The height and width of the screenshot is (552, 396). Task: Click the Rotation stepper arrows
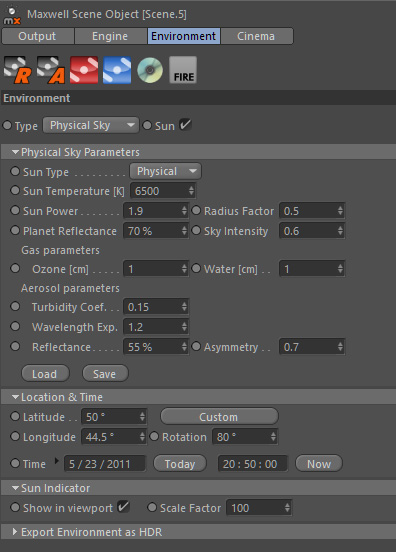point(273,437)
